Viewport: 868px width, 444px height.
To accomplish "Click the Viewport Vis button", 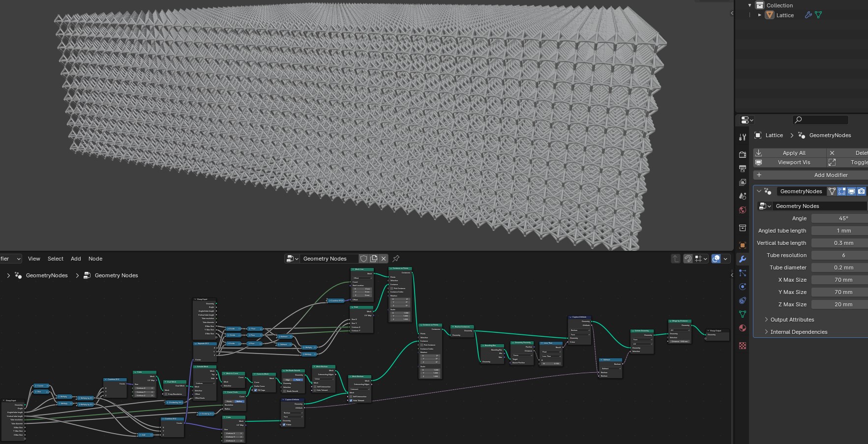I will pyautogui.click(x=790, y=162).
